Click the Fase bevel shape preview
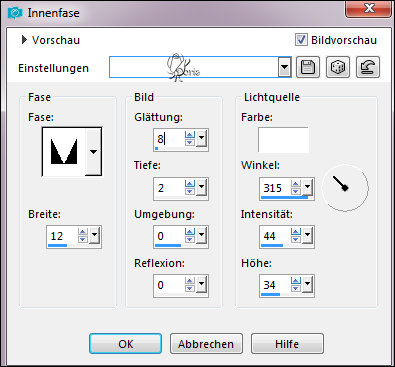Image resolution: width=395 pixels, height=367 pixels. click(64, 152)
